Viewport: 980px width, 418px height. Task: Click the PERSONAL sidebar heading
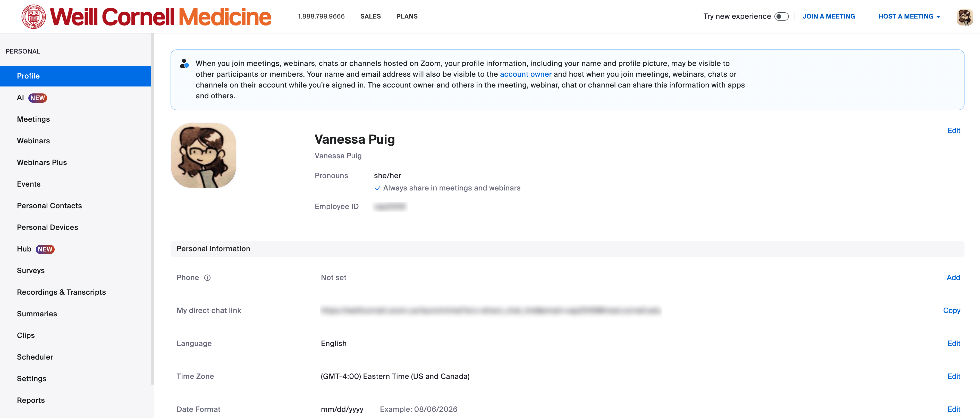(23, 51)
